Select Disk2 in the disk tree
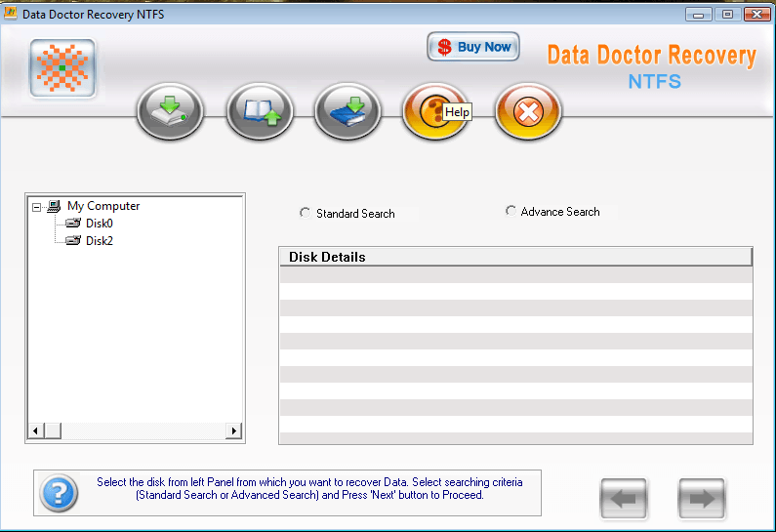776x532 pixels. (100, 241)
